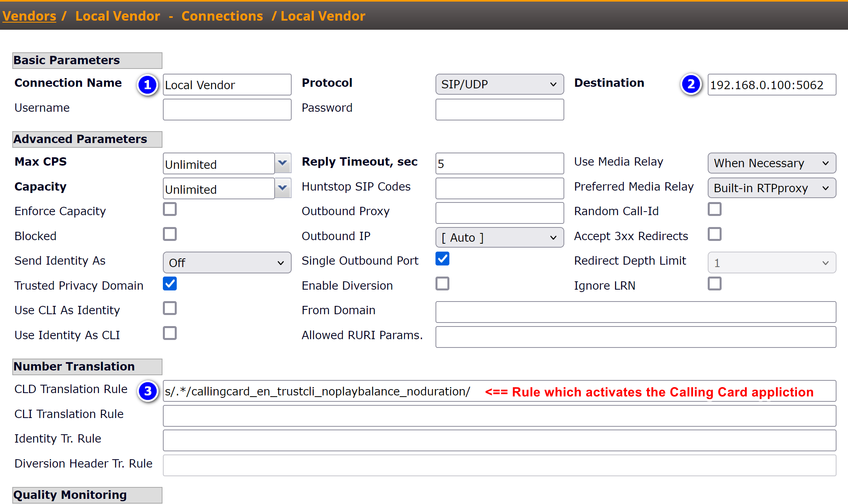Open the Use Media Relay dropdown
The width and height of the screenshot is (848, 504).
pos(772,163)
